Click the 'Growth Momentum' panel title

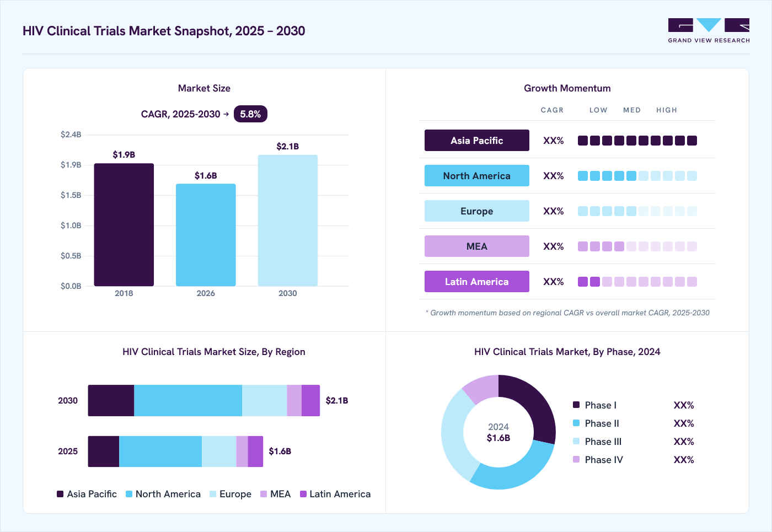coord(567,88)
